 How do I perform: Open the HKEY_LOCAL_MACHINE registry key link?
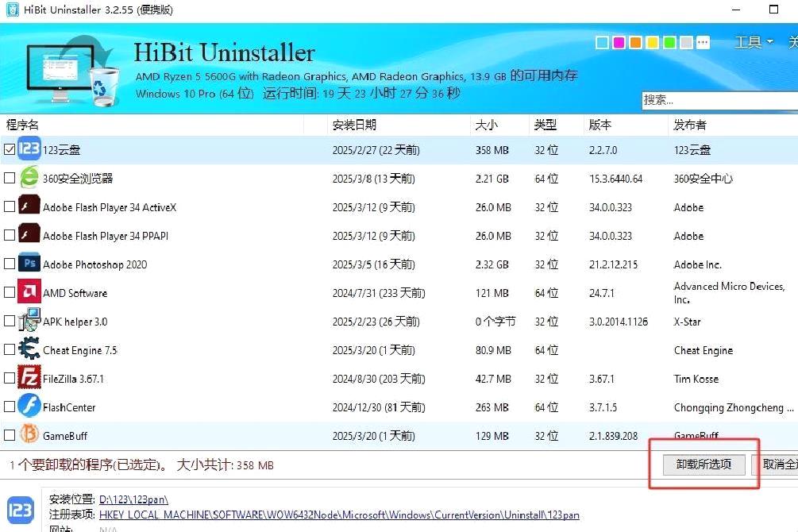coord(339,515)
